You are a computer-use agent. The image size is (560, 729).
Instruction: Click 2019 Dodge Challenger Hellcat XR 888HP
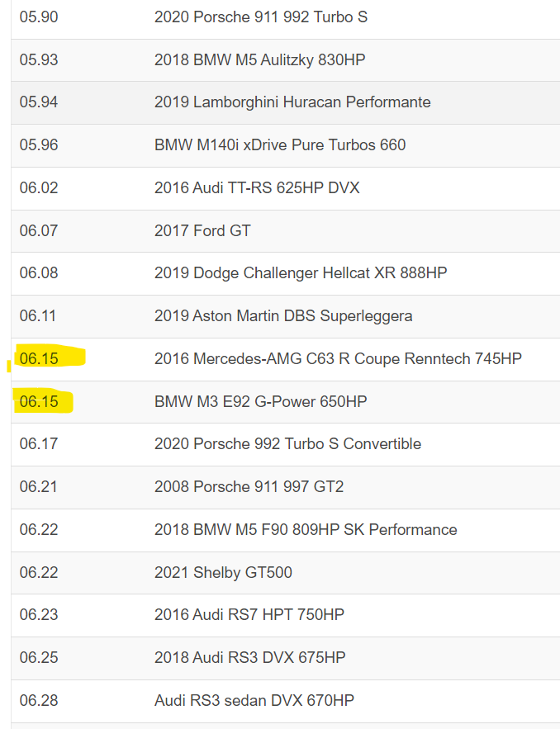point(301,273)
